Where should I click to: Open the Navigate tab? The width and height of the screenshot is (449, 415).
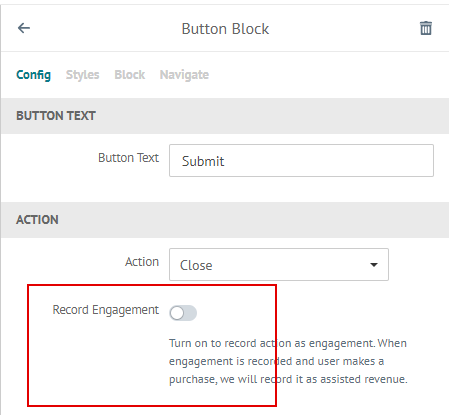click(x=184, y=75)
